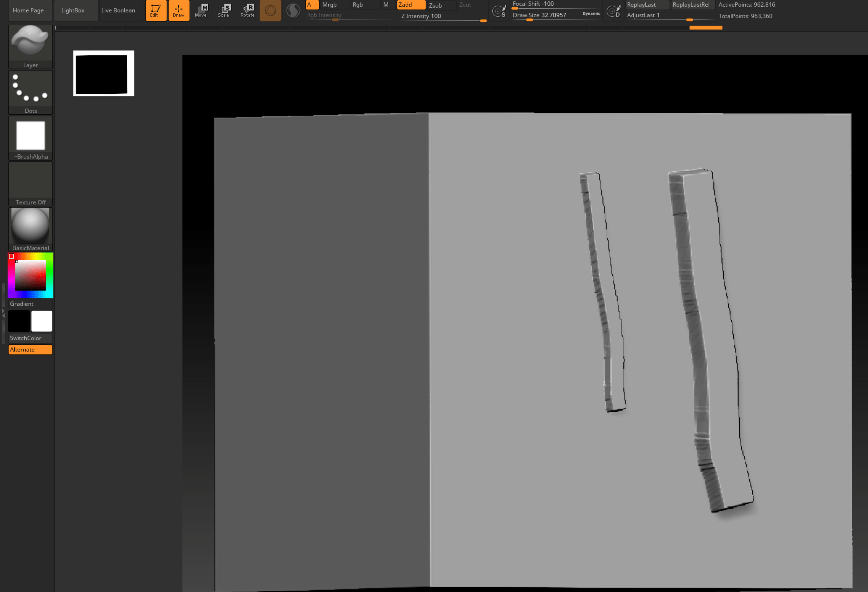Image resolution: width=868 pixels, height=592 pixels.
Task: Toggle the Mrgb combined mode button
Action: pos(330,5)
